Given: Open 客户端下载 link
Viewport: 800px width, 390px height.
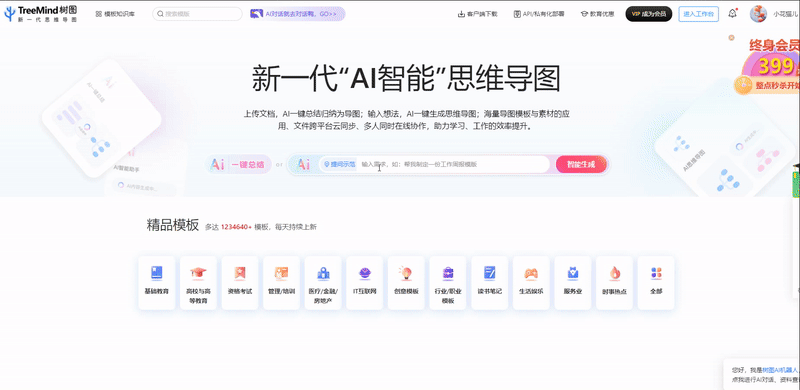Looking at the screenshot, I should (x=478, y=14).
